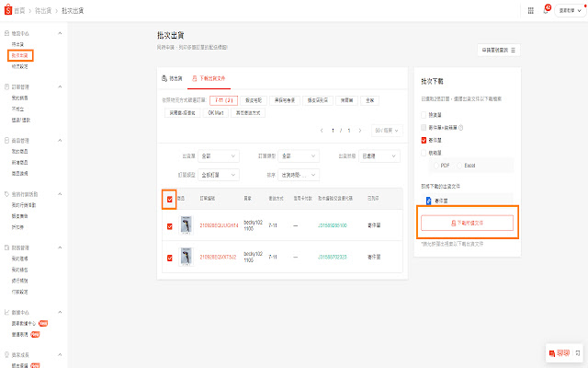The width and height of the screenshot is (588, 368).
Task: Select the Excel radio option
Action: click(x=459, y=166)
